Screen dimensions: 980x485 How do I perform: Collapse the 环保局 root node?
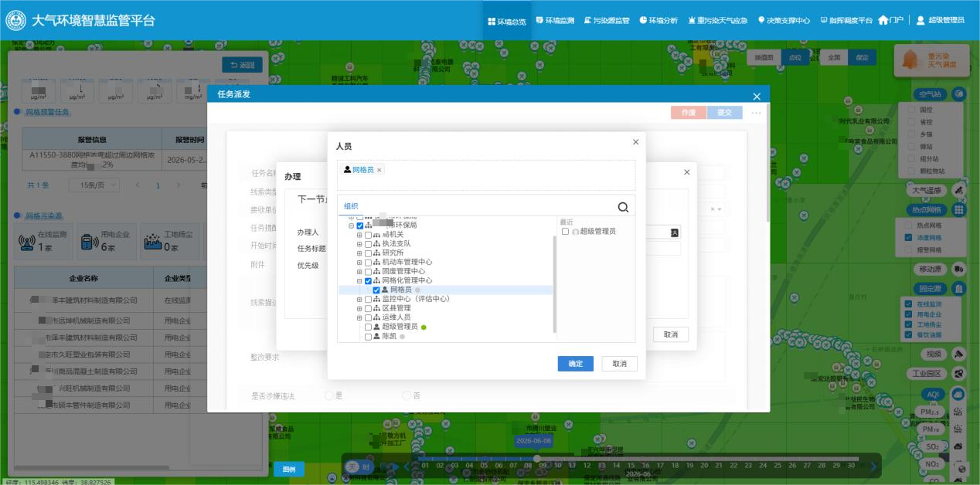point(351,226)
